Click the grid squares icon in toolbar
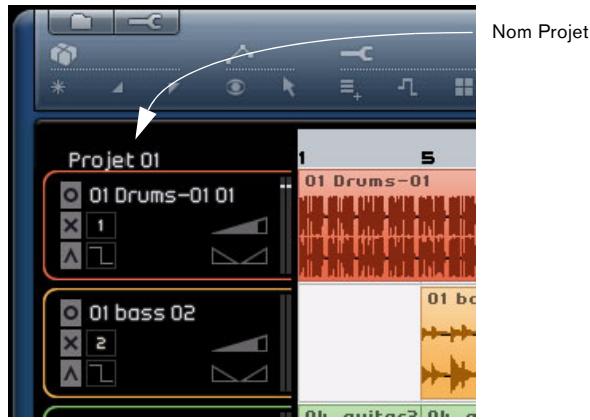Image resolution: width=590 pixels, height=420 pixels. pyautogui.click(x=464, y=87)
